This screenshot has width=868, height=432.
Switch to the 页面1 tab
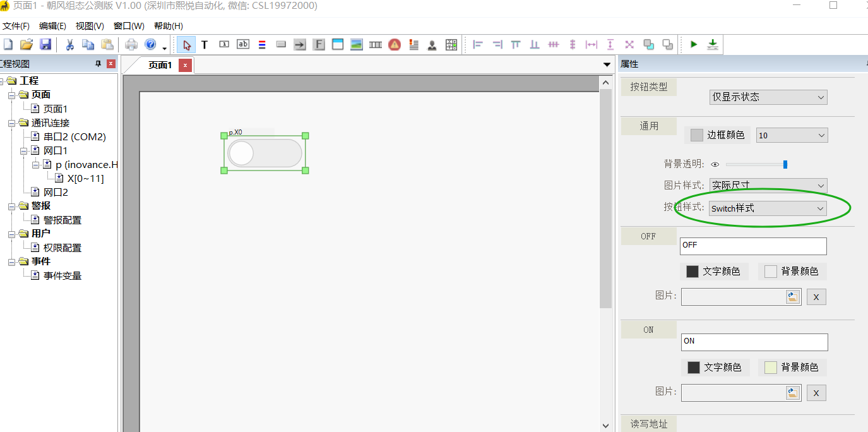tap(160, 65)
